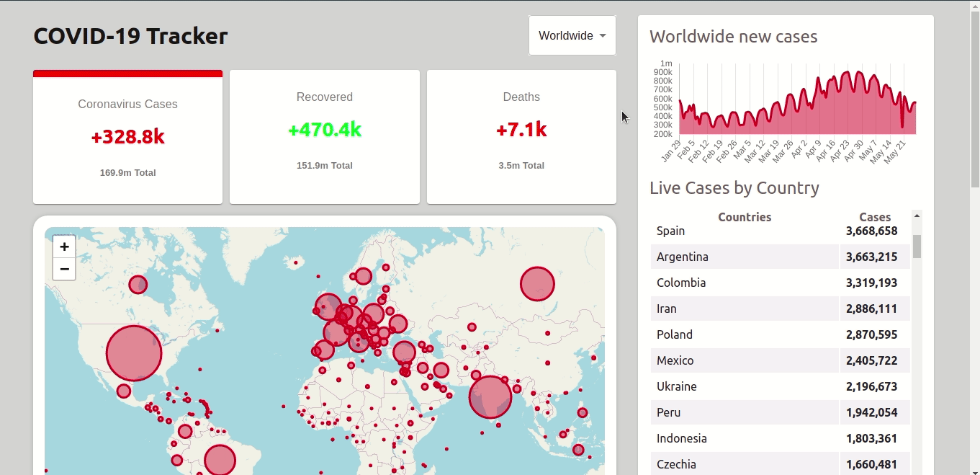Click the circle marker over Mexico
The height and width of the screenshot is (475, 980).
(124, 391)
